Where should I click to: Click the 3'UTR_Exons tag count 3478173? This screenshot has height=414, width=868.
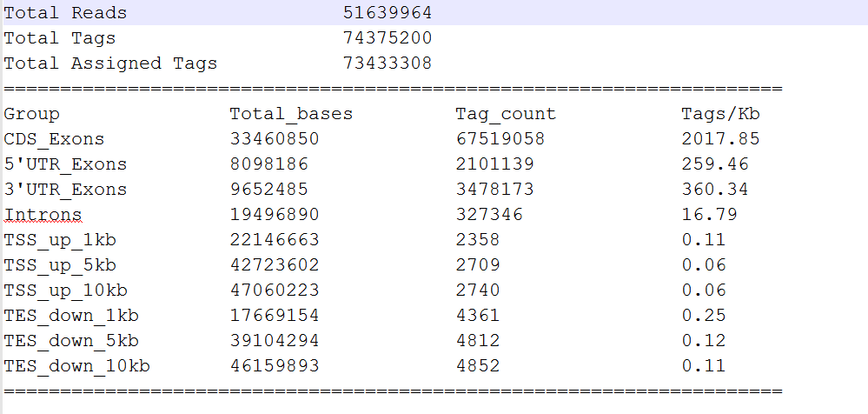tap(494, 190)
